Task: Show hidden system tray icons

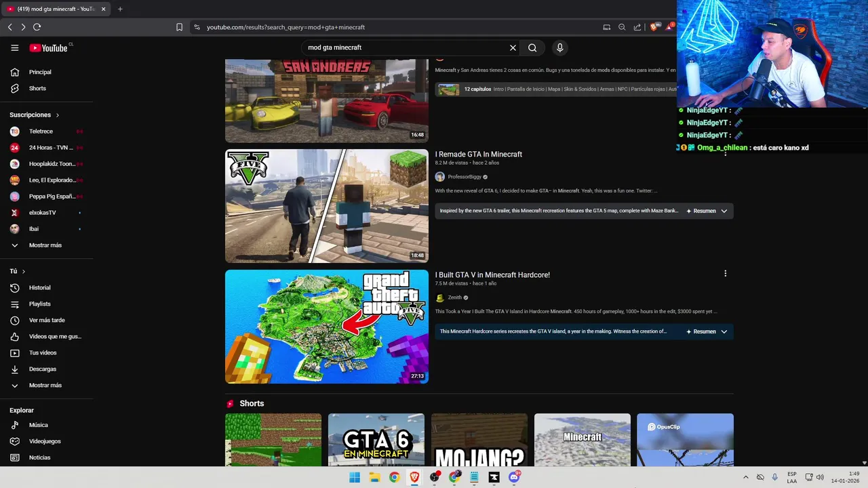Action: [746, 477]
